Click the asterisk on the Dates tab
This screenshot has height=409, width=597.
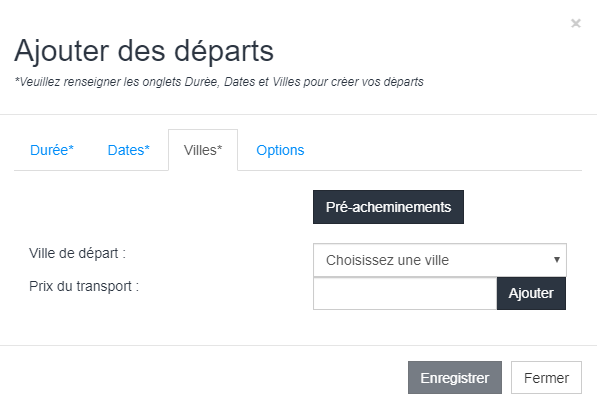[147, 147]
